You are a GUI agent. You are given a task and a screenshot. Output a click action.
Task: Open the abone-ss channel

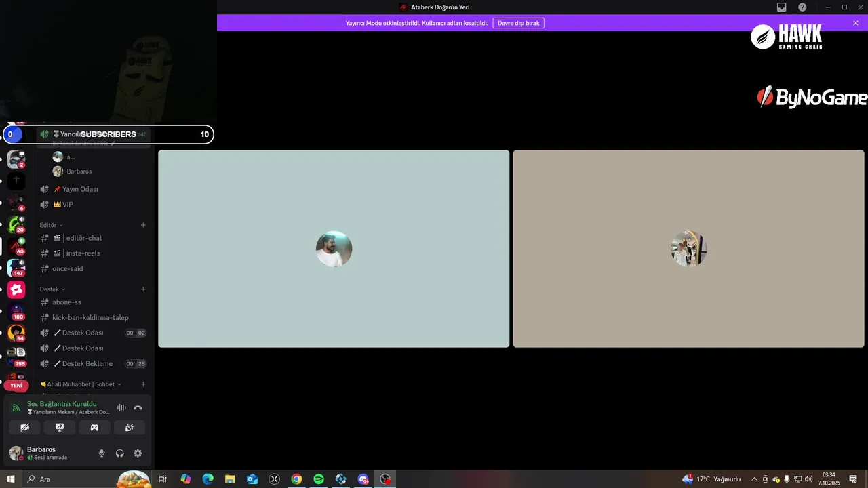click(x=94, y=302)
